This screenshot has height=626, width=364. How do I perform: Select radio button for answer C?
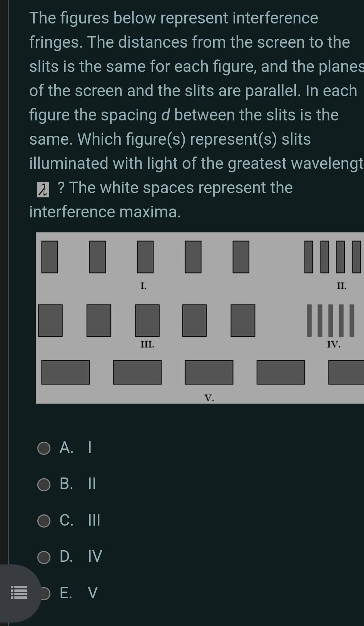pyautogui.click(x=44, y=521)
